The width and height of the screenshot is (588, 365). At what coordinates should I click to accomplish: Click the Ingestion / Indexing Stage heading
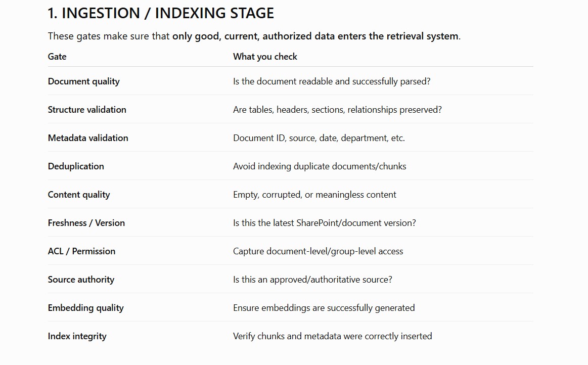tap(161, 13)
